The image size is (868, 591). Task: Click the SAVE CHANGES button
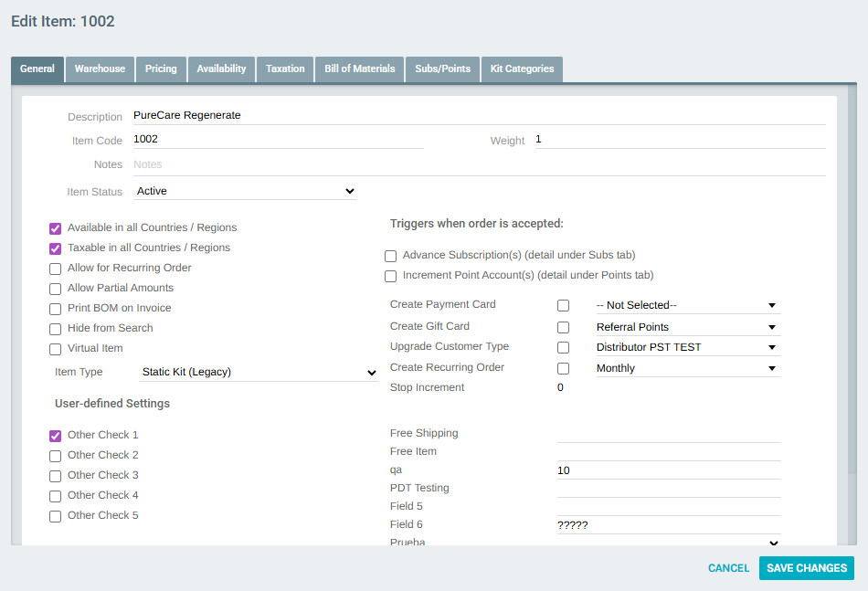click(x=806, y=567)
